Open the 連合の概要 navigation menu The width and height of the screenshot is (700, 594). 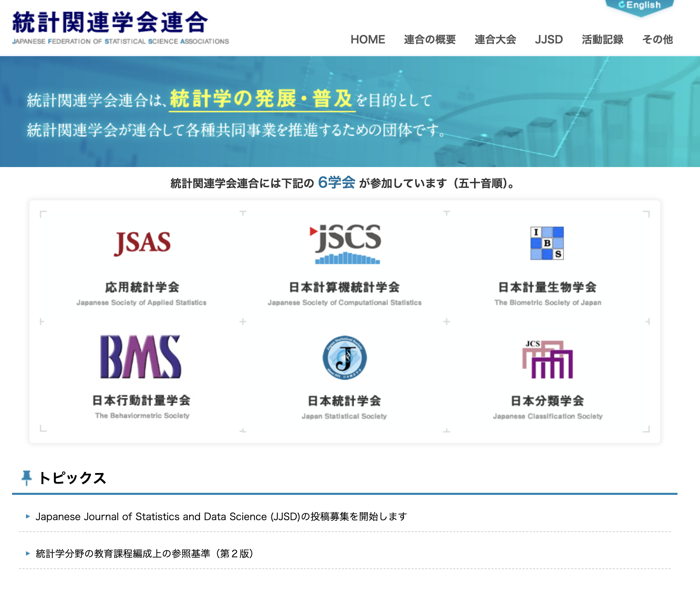[x=430, y=40]
